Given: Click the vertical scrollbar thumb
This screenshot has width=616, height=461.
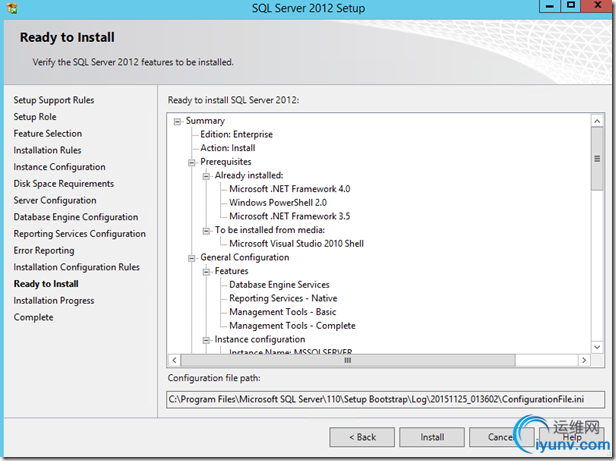Looking at the screenshot, I should tap(597, 159).
